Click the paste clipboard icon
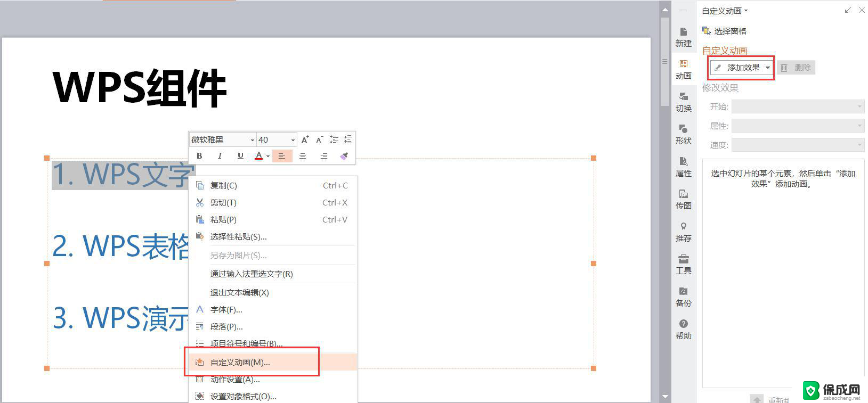The height and width of the screenshot is (403, 868). pyautogui.click(x=200, y=219)
